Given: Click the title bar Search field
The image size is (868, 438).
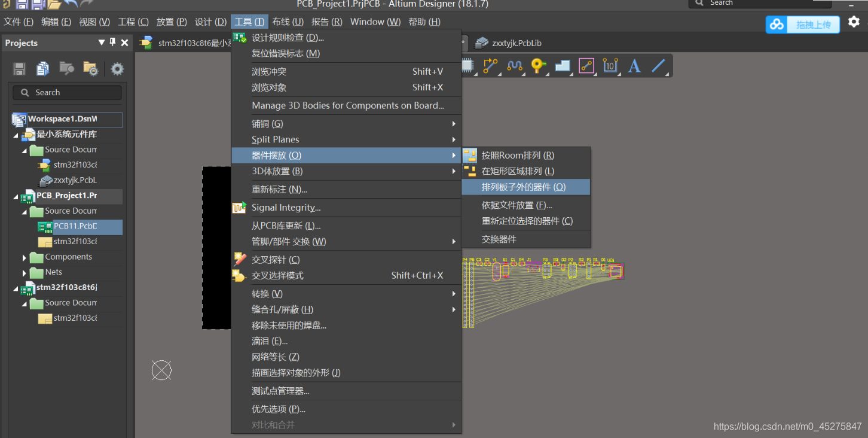Looking at the screenshot, I should [x=759, y=3].
